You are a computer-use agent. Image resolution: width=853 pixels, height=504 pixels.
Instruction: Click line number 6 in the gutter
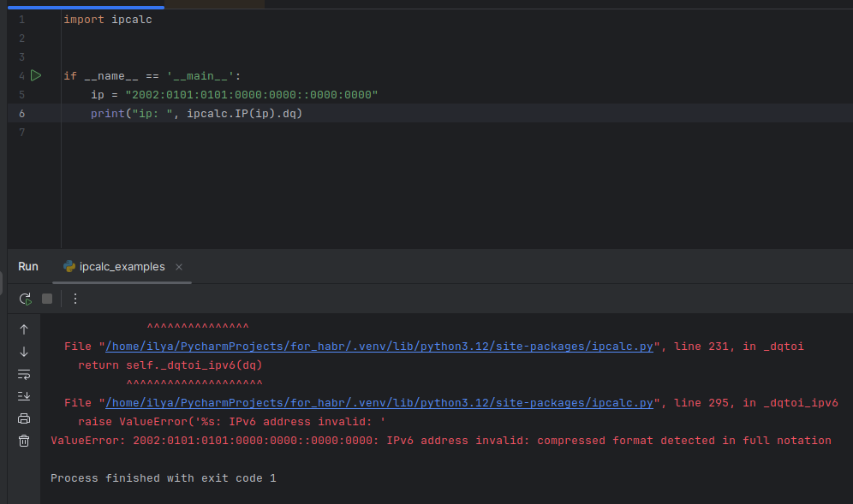tap(21, 114)
